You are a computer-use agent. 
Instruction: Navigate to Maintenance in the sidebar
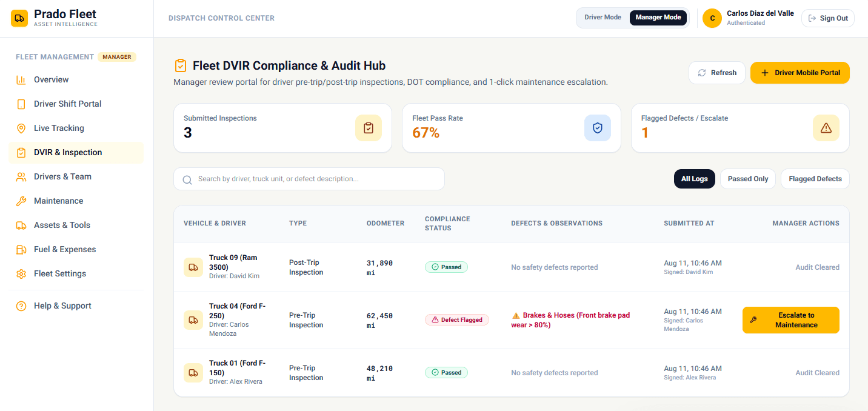coord(76,201)
